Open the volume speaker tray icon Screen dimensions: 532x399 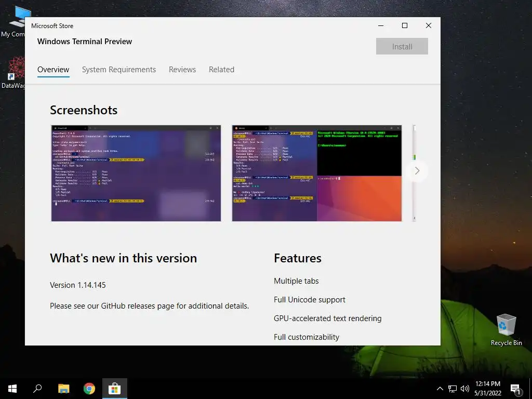464,389
